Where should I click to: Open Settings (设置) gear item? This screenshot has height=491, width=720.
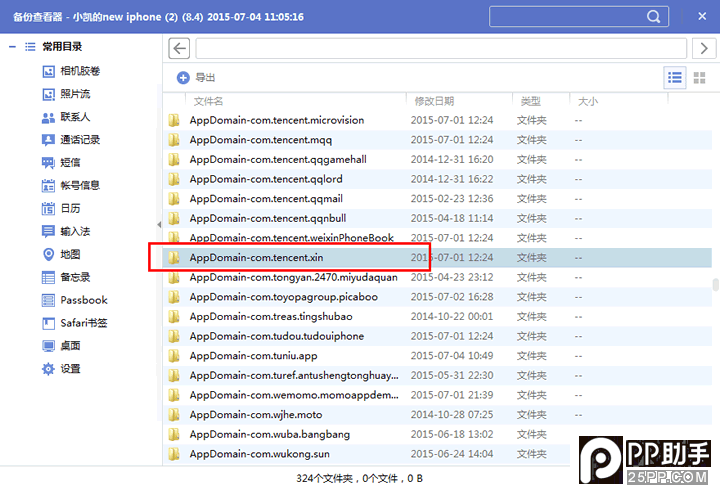pyautogui.click(x=61, y=369)
